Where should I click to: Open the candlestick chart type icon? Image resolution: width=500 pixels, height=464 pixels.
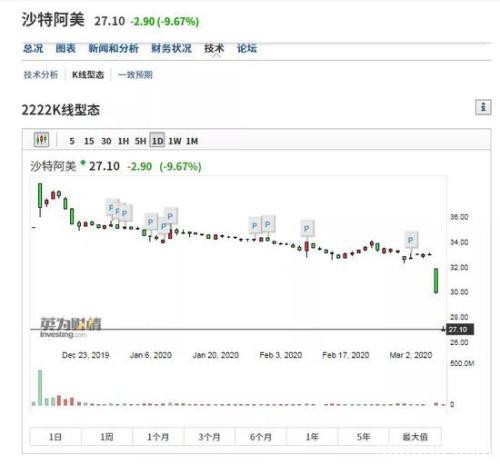(x=42, y=140)
